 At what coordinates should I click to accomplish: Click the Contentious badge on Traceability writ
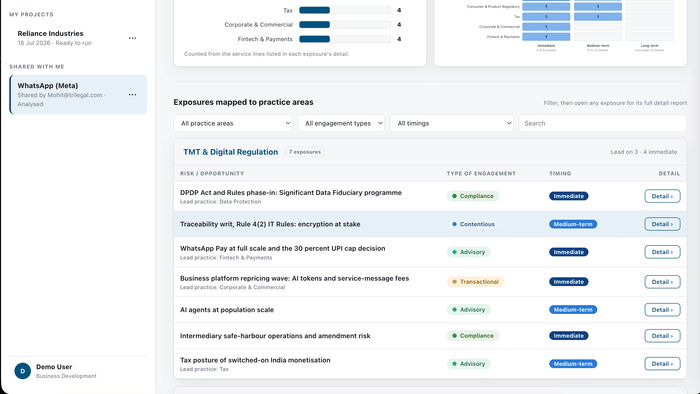pyautogui.click(x=473, y=224)
